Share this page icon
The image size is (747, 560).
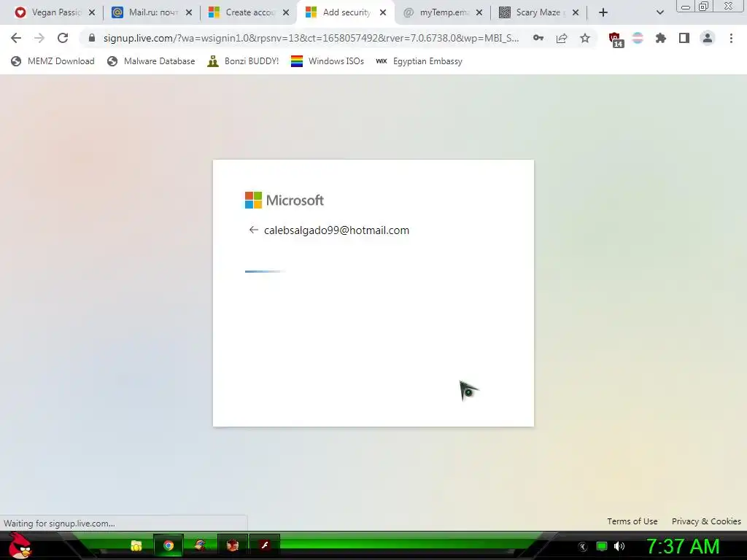[562, 38]
